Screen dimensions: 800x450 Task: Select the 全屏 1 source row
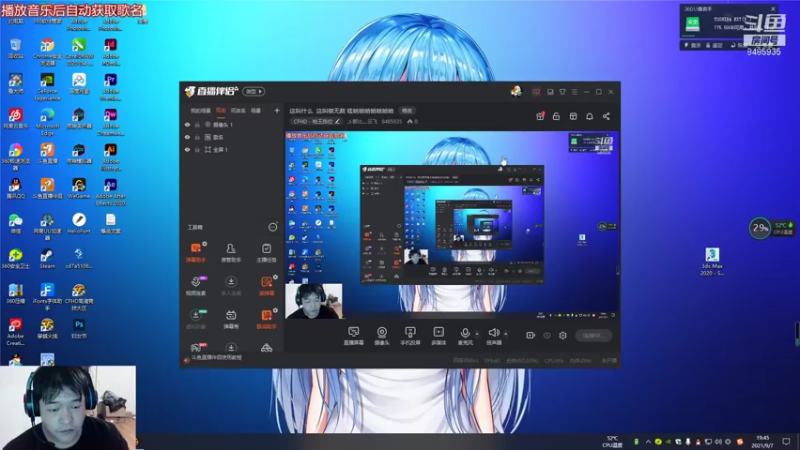tap(232, 149)
